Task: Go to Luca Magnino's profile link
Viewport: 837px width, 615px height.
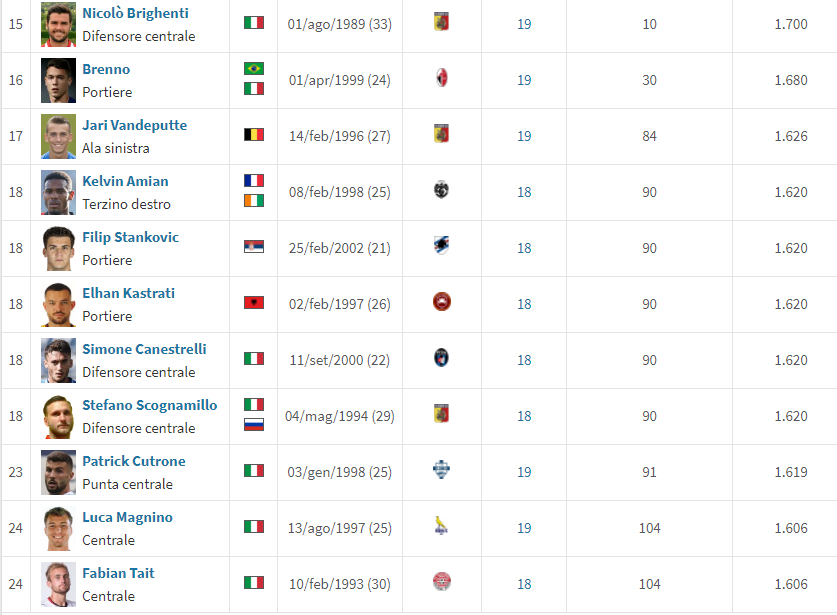Action: pos(127,517)
